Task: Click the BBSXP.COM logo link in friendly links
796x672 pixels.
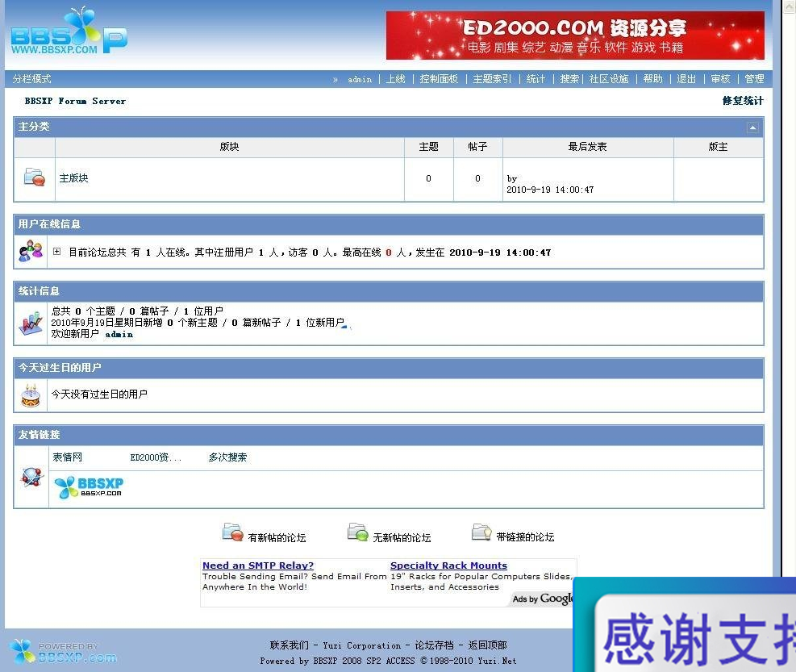Action: click(89, 487)
